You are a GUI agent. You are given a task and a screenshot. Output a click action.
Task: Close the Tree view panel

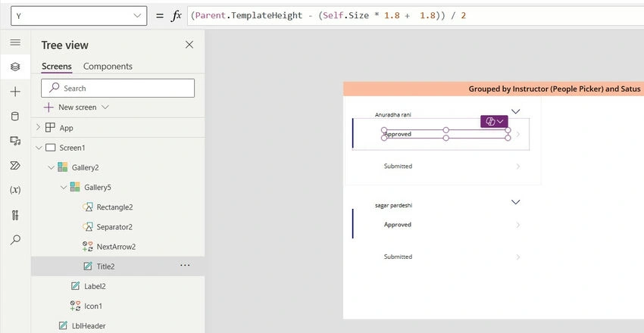click(x=189, y=45)
